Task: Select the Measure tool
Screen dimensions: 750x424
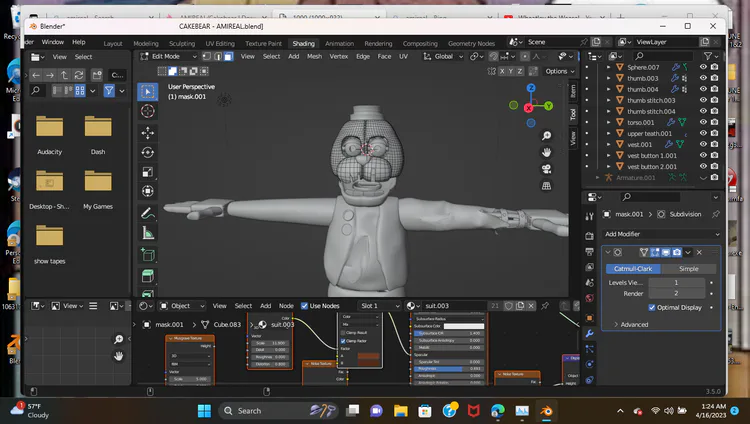Action: 148,233
